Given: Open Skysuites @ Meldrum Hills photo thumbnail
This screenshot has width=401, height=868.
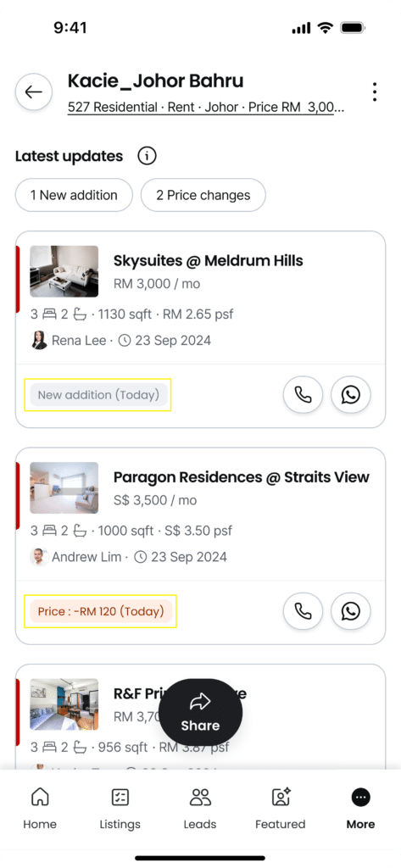Looking at the screenshot, I should (x=64, y=271).
